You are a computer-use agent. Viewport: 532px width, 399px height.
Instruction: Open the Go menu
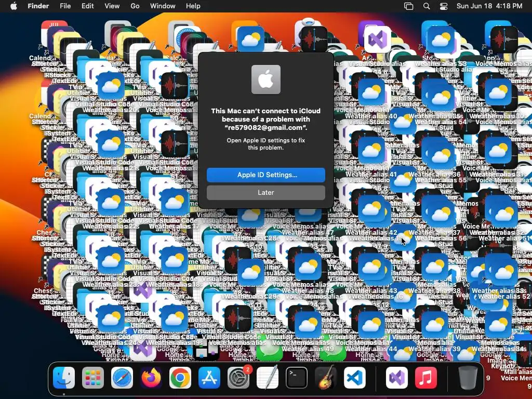pyautogui.click(x=135, y=6)
